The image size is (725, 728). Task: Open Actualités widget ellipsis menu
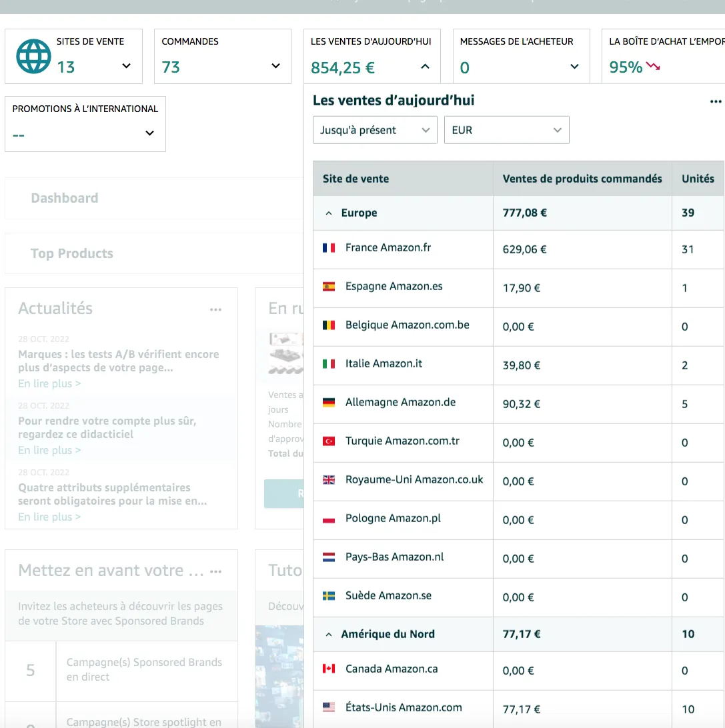tap(215, 309)
